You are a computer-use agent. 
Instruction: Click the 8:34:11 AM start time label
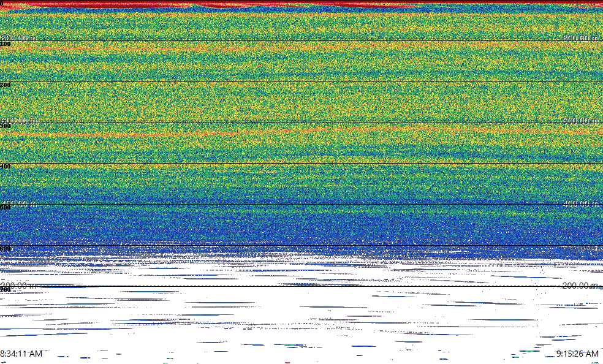pos(21,354)
